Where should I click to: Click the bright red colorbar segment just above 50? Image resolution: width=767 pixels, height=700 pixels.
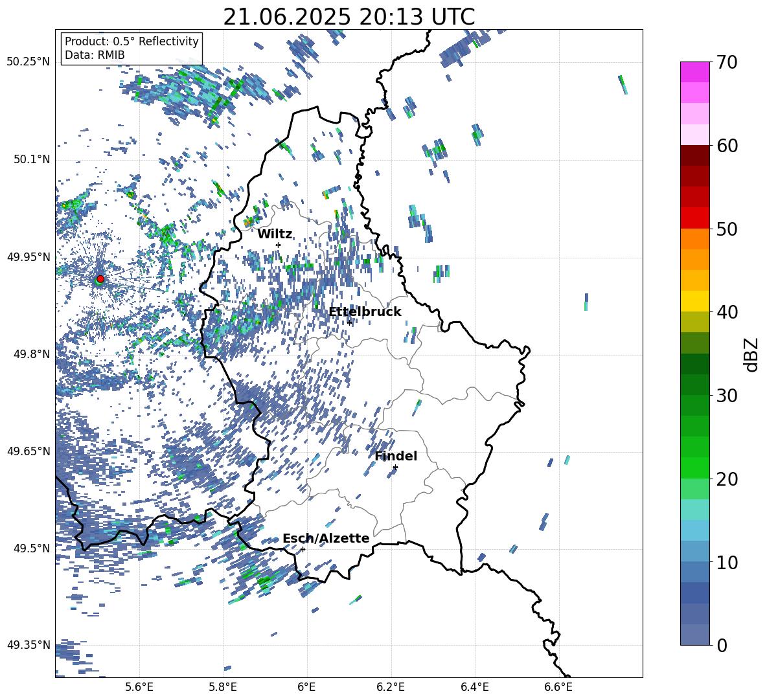(x=694, y=218)
